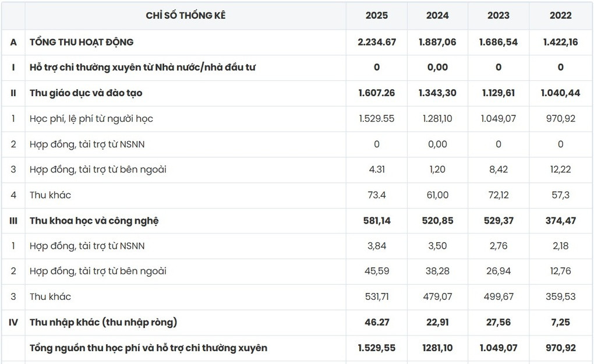Click the Thu giáo dục và đào tạo row
Screen dimensions: 594x364
[x=297, y=93]
